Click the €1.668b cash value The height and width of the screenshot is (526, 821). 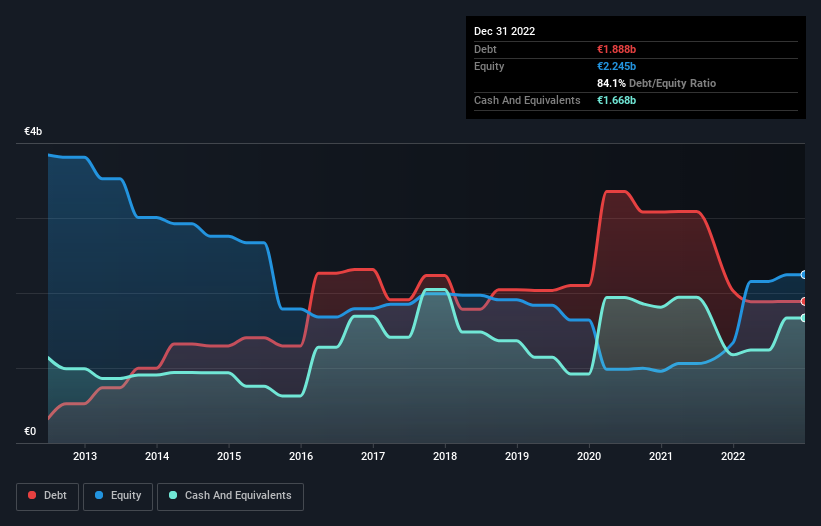pos(616,100)
